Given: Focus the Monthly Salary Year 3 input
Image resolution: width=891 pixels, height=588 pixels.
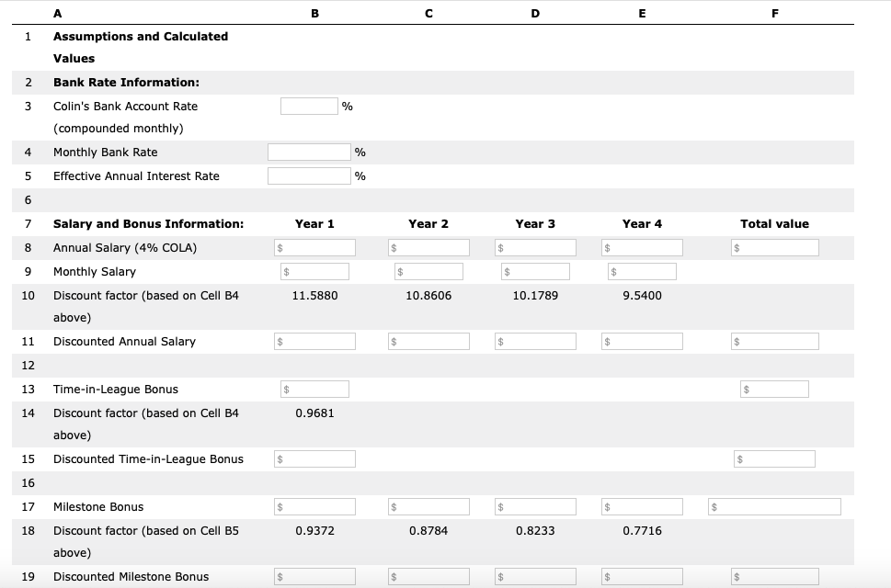Looking at the screenshot, I should coord(535,271).
